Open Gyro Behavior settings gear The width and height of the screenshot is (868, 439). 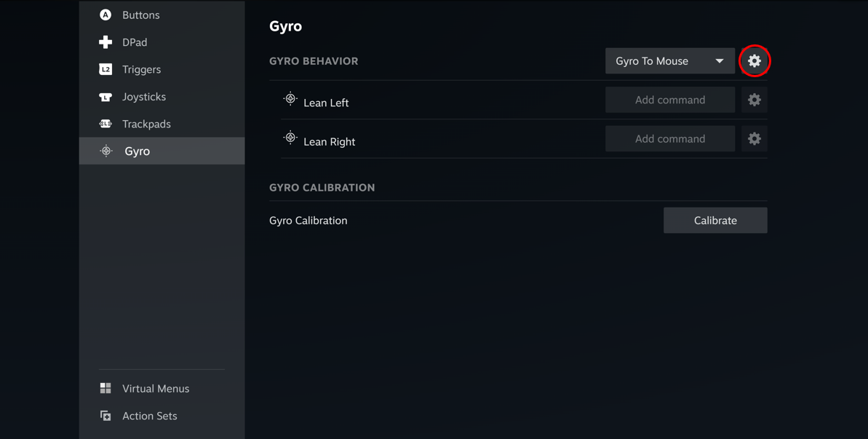pyautogui.click(x=754, y=61)
